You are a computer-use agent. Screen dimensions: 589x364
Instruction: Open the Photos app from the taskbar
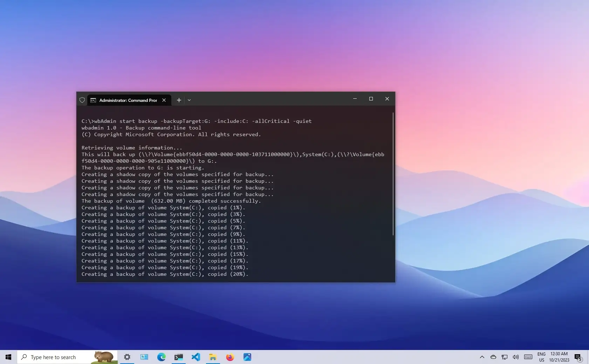(x=247, y=357)
